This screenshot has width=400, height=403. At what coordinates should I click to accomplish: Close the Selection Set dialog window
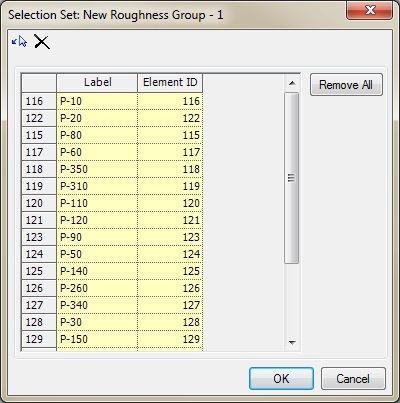click(x=369, y=11)
